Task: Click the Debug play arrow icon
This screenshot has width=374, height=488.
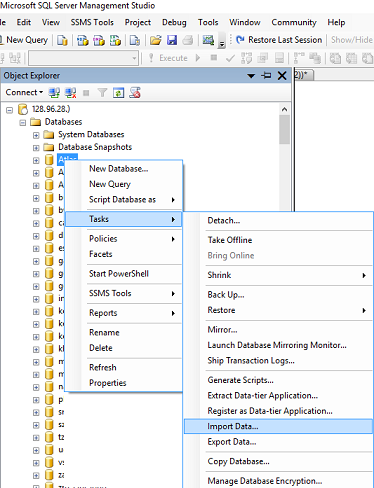Action: pos(198,58)
